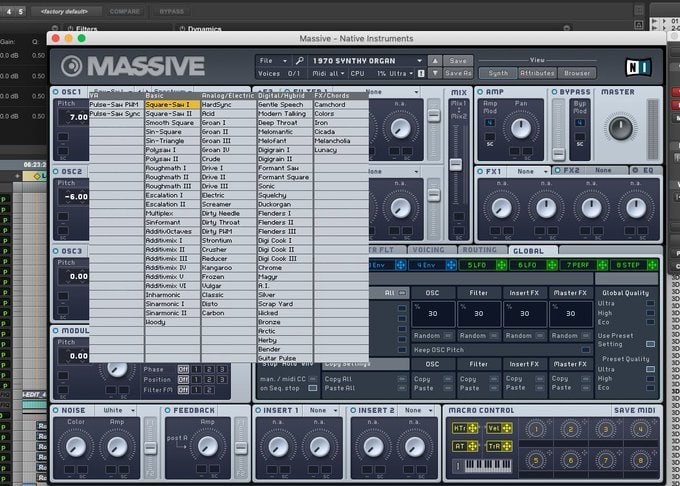The image size is (680, 486).
Task: Open the Midi all channel dropdown
Action: pyautogui.click(x=328, y=73)
